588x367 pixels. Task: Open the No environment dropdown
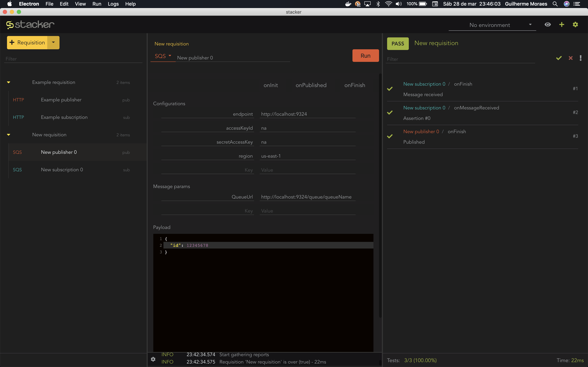coord(492,25)
